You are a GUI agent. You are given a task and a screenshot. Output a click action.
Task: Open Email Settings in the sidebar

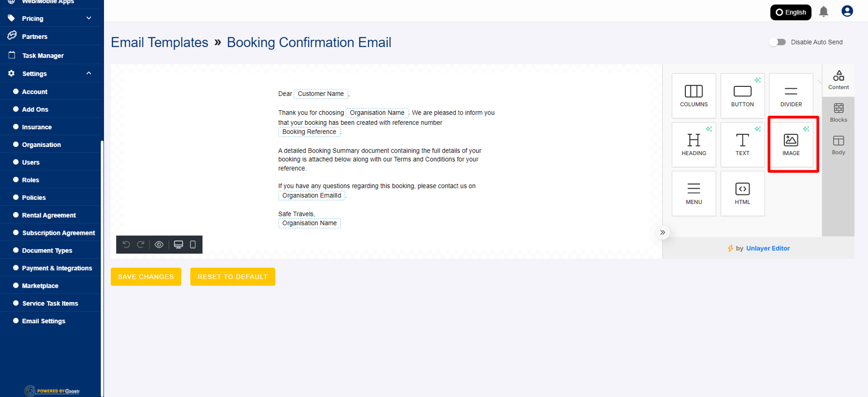click(43, 321)
